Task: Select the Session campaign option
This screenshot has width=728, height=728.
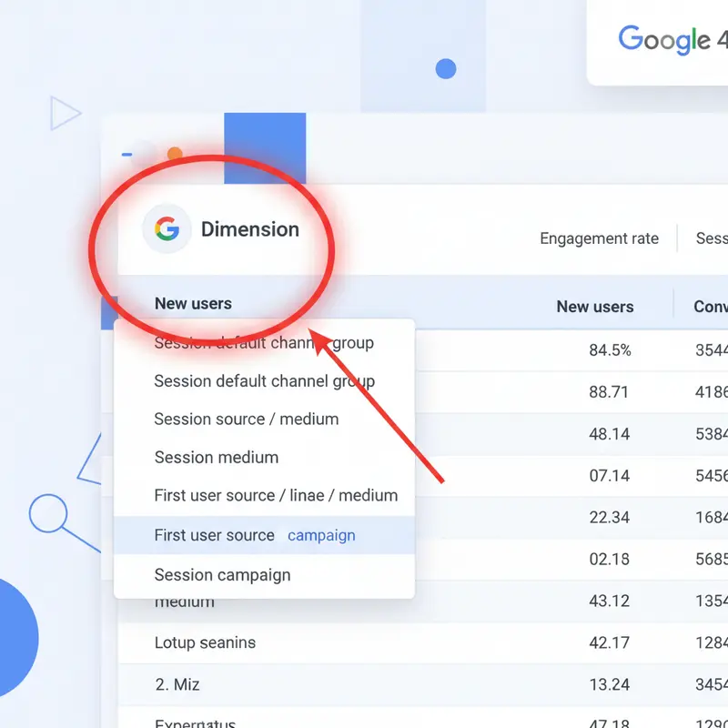Action: 223,574
